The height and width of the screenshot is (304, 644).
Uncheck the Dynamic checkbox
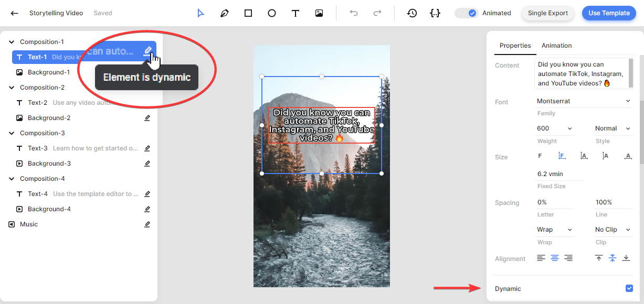(x=629, y=288)
